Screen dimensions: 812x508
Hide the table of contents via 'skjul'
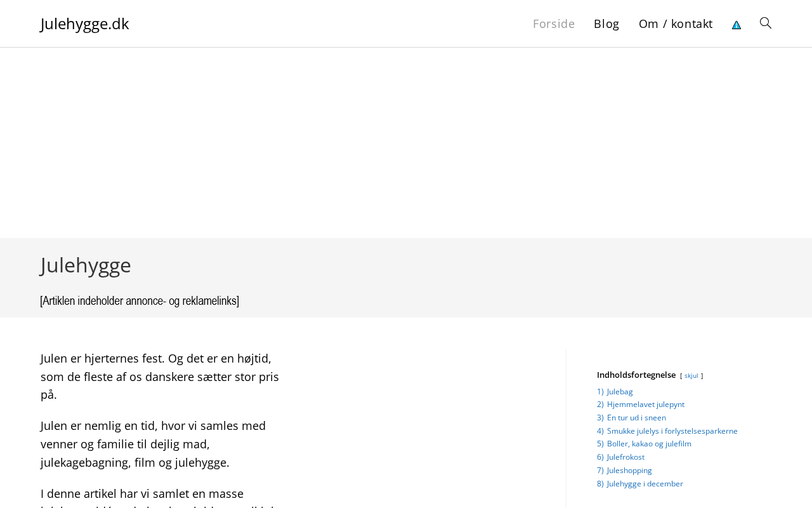point(691,375)
